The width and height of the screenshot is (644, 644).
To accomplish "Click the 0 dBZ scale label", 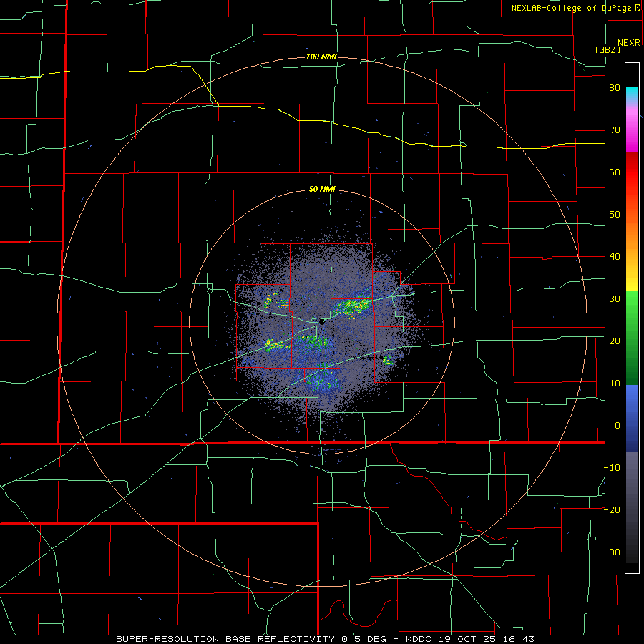I will [x=618, y=426].
